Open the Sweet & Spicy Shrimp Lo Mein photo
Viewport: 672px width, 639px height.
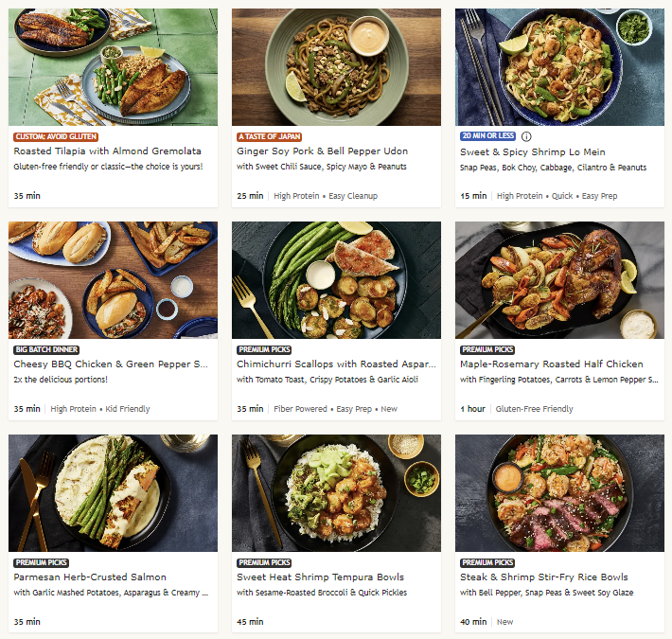tap(559, 67)
